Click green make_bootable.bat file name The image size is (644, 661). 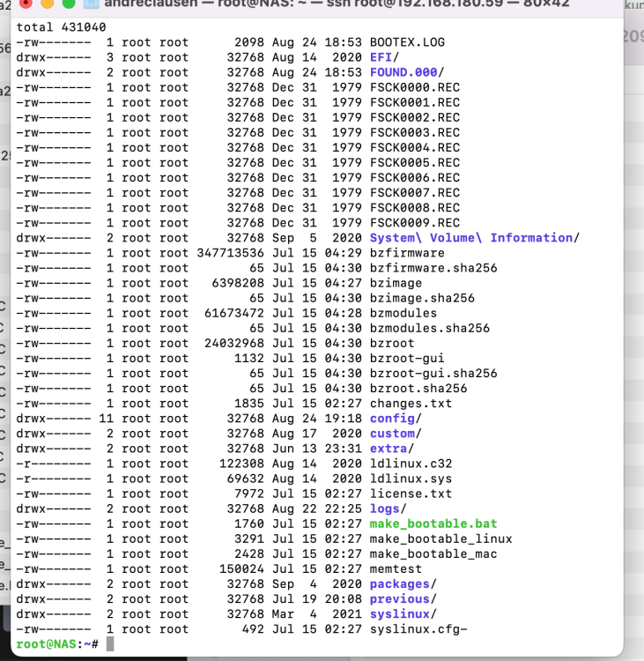[x=433, y=524]
